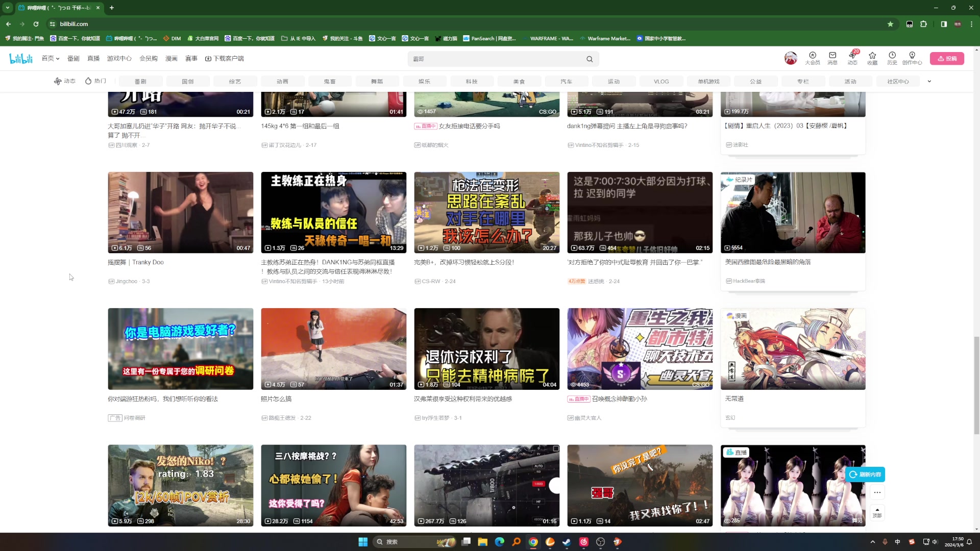Click the bilibili logo
This screenshot has height=551, width=980.
coord(21,59)
